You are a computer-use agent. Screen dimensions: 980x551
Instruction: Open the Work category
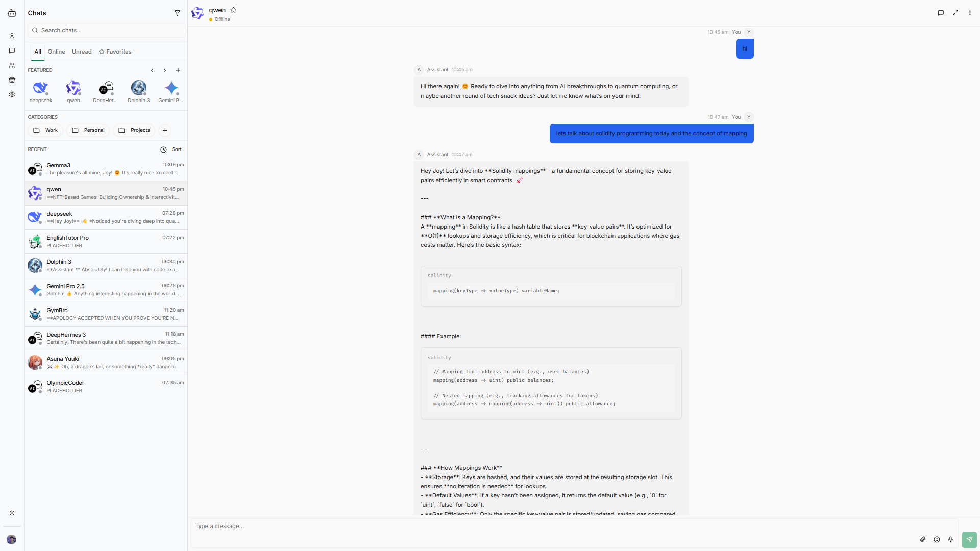(46, 131)
